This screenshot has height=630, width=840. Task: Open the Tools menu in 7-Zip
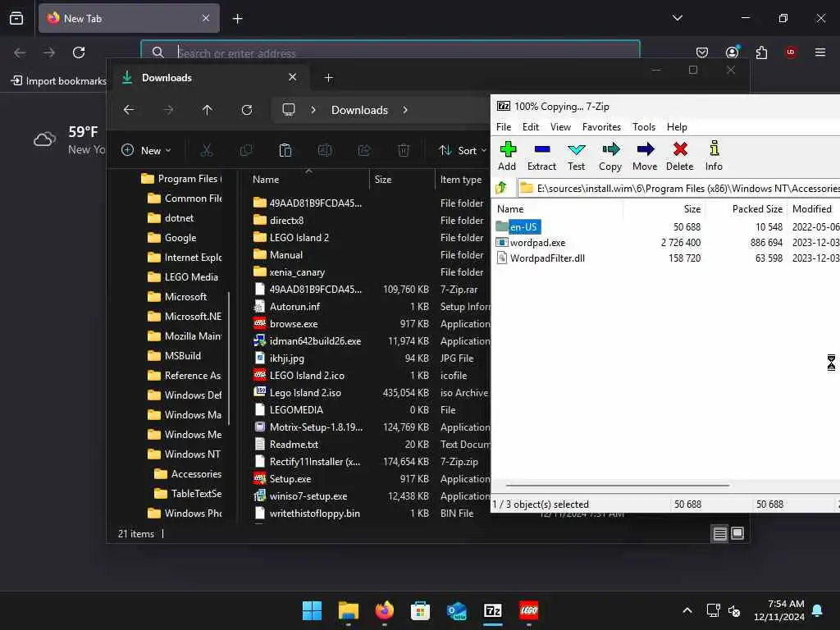[643, 127]
